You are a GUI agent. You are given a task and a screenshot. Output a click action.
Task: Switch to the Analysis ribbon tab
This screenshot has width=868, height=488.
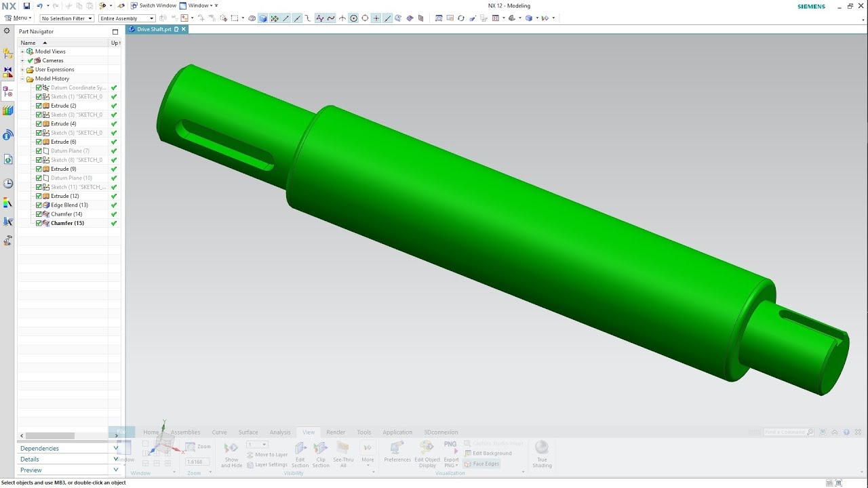(x=280, y=432)
